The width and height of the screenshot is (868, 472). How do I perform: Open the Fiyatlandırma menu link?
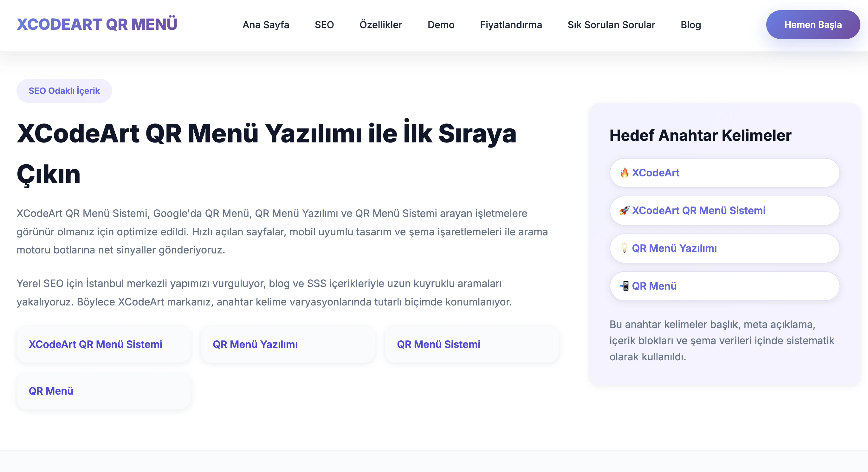(x=511, y=25)
